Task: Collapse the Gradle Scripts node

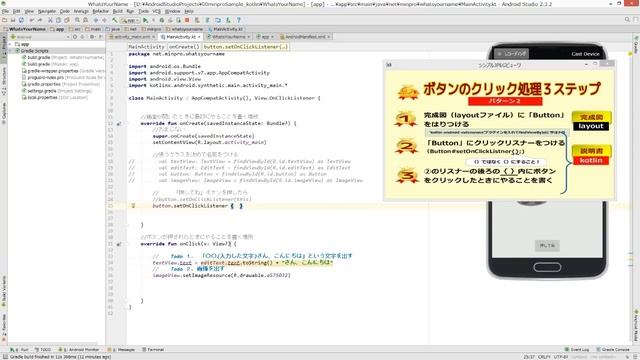Action: (11, 51)
